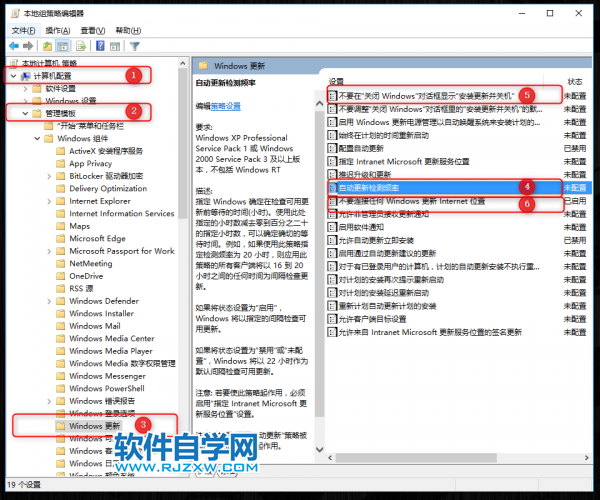Image resolution: width=600 pixels, height=500 pixels.
Task: Click the 设置 column header
Action: [x=336, y=81]
